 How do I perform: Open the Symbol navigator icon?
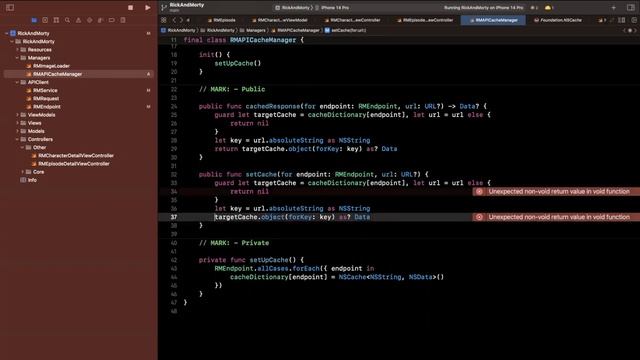pyautogui.click(x=56, y=20)
